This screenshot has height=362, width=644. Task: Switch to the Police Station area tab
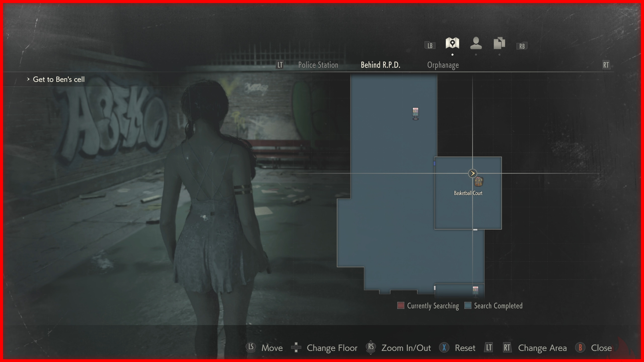[318, 65]
